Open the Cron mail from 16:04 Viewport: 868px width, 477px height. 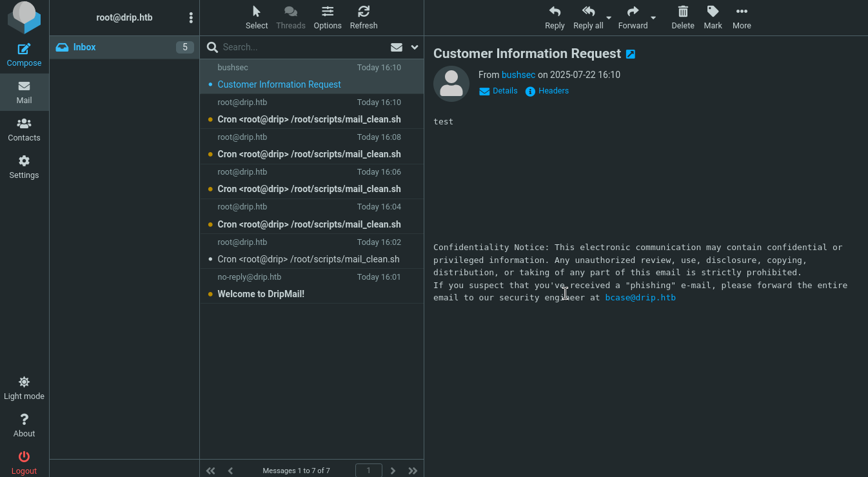[x=312, y=216]
